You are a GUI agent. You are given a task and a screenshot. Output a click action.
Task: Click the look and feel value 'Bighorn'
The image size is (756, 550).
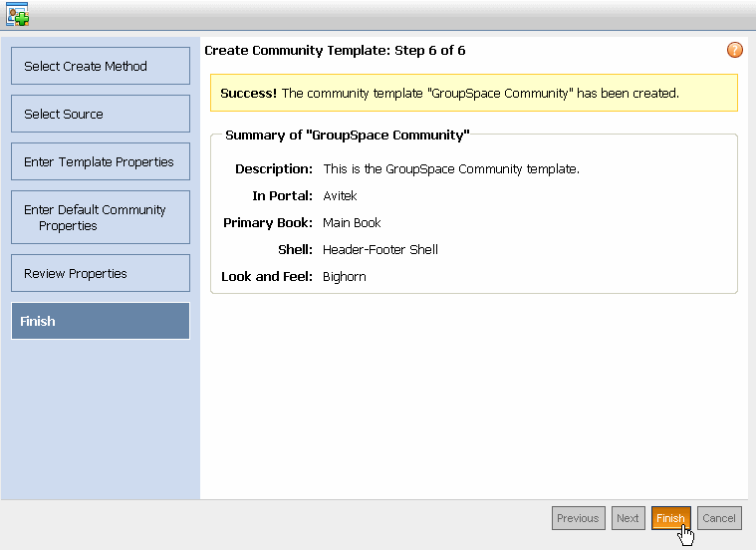(345, 277)
